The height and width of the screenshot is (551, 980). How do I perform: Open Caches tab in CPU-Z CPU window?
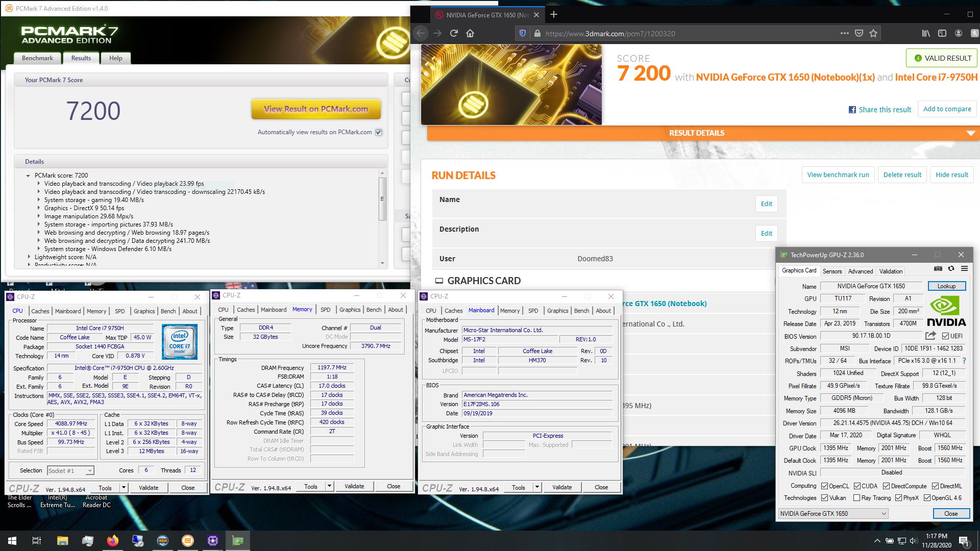(x=40, y=311)
